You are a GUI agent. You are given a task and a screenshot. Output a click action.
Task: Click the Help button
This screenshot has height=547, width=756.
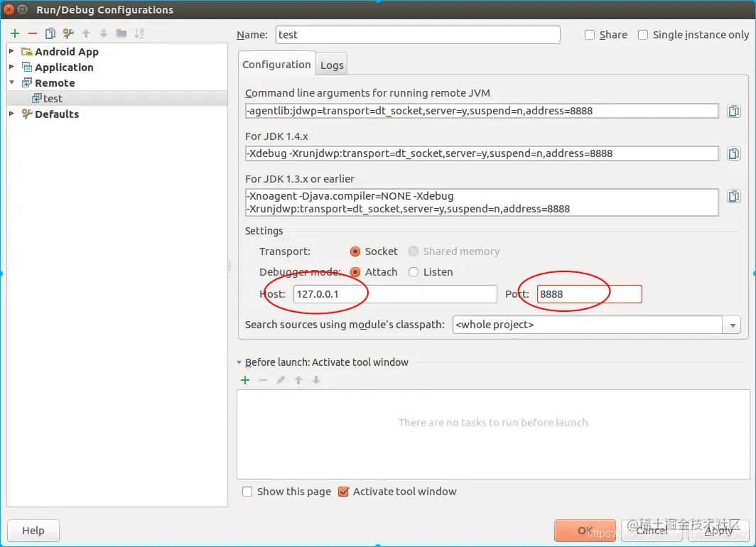(33, 531)
